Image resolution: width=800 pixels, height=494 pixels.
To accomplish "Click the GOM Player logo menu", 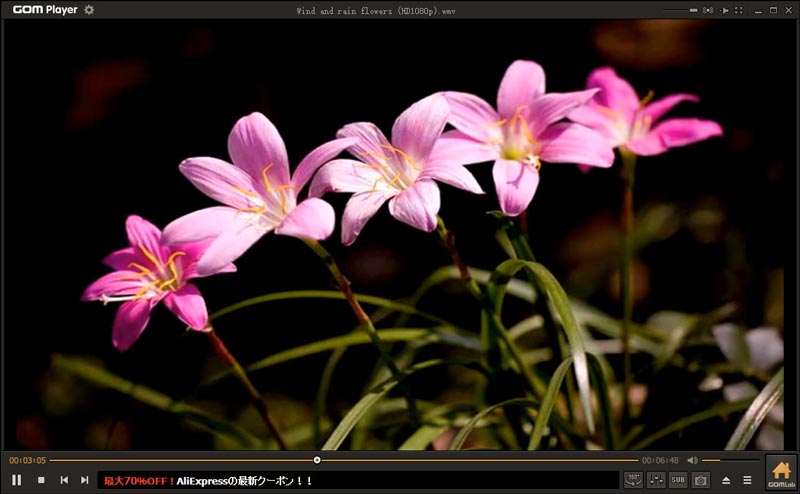I will click(44, 10).
